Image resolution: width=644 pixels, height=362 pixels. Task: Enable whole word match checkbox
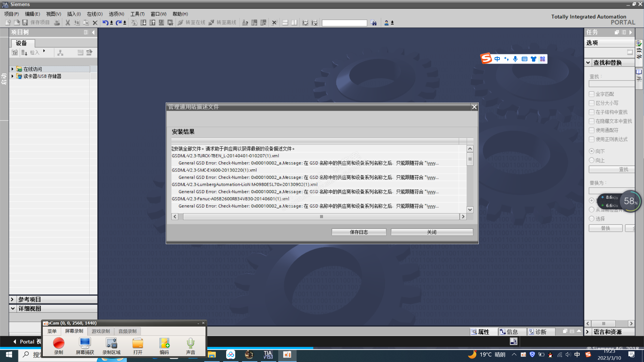(592, 94)
